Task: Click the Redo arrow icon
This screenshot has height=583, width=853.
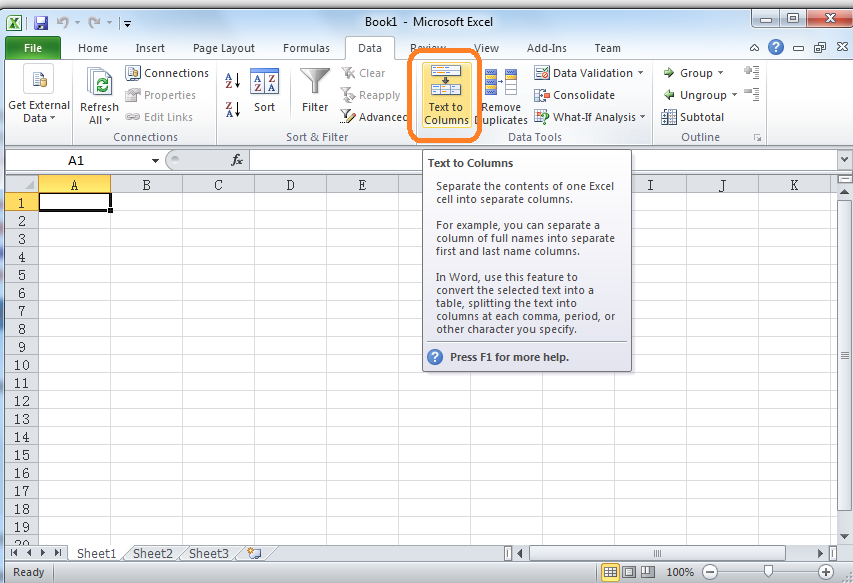Action: [x=94, y=22]
